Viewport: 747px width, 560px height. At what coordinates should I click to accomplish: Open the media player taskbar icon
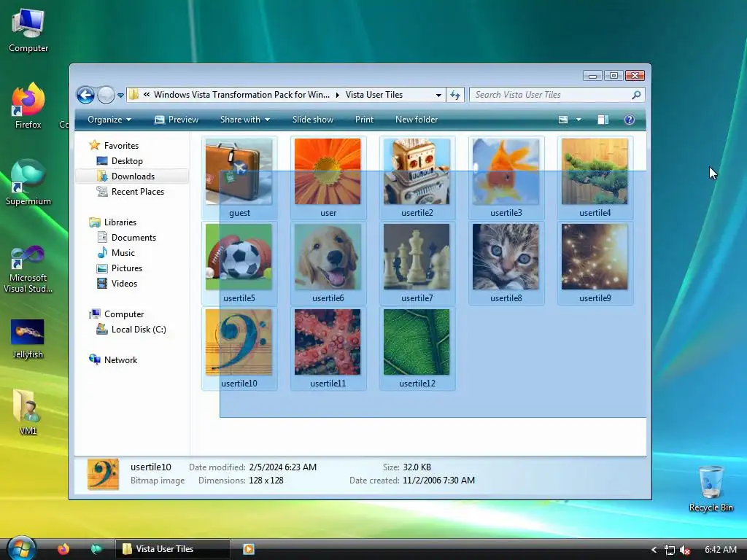248,549
